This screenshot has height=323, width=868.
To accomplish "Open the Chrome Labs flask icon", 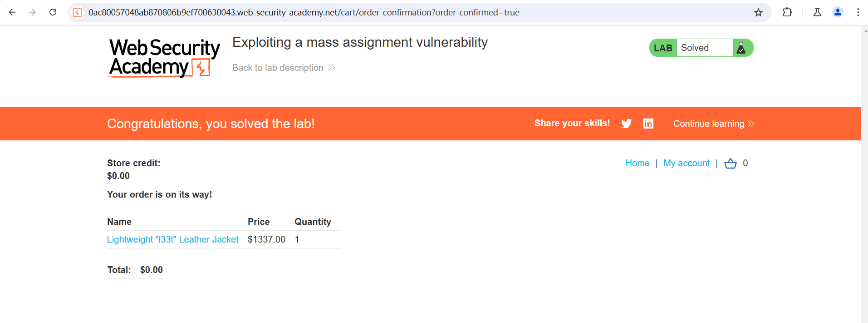I will coord(817,12).
